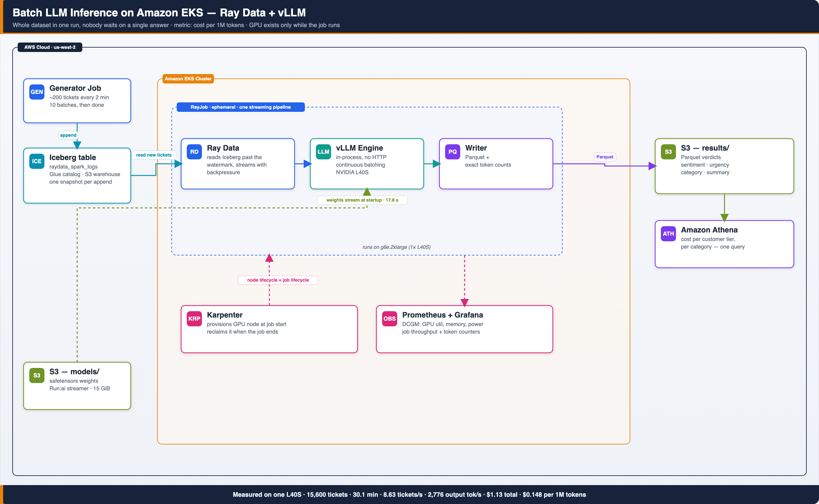Image resolution: width=819 pixels, height=504 pixels.
Task: Click the 'Generator Job' title
Action: click(x=75, y=88)
